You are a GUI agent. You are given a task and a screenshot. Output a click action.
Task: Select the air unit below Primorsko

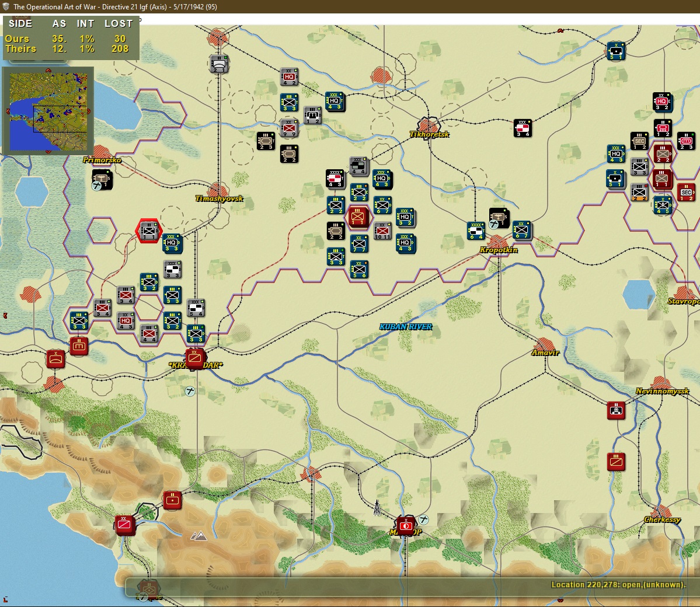pos(102,179)
